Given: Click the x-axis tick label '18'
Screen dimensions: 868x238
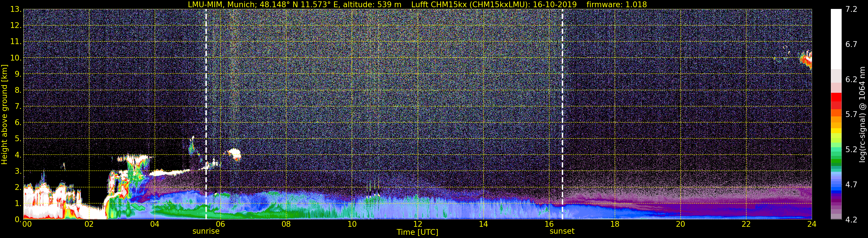Looking at the screenshot, I should [614, 224].
